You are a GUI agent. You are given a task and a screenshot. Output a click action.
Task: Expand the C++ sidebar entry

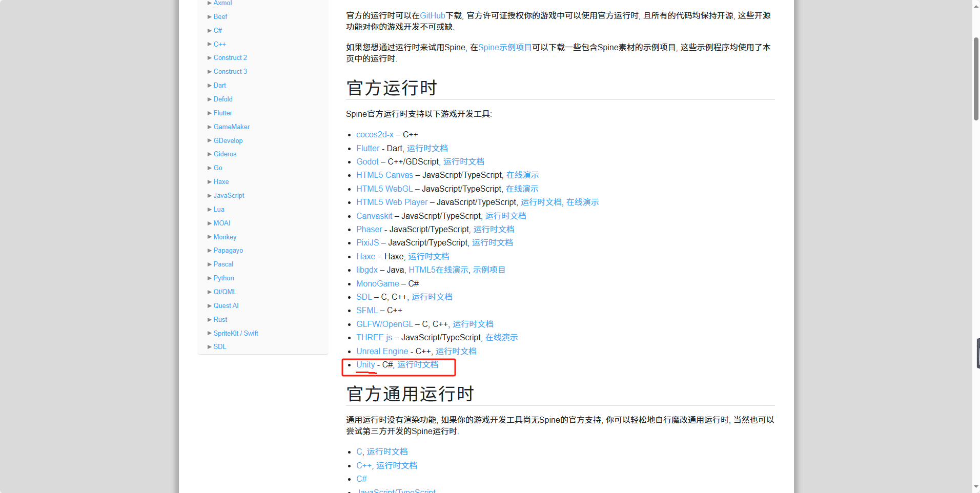point(219,44)
